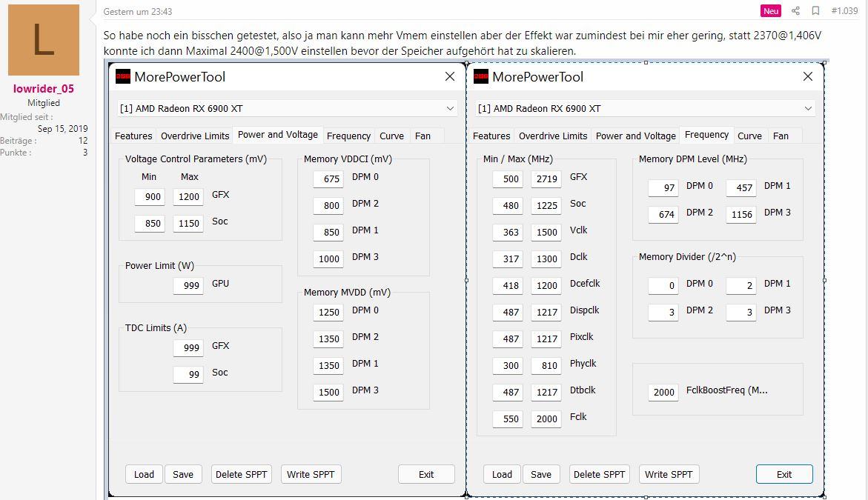Edit the Fclk min field 550

[x=508, y=419]
